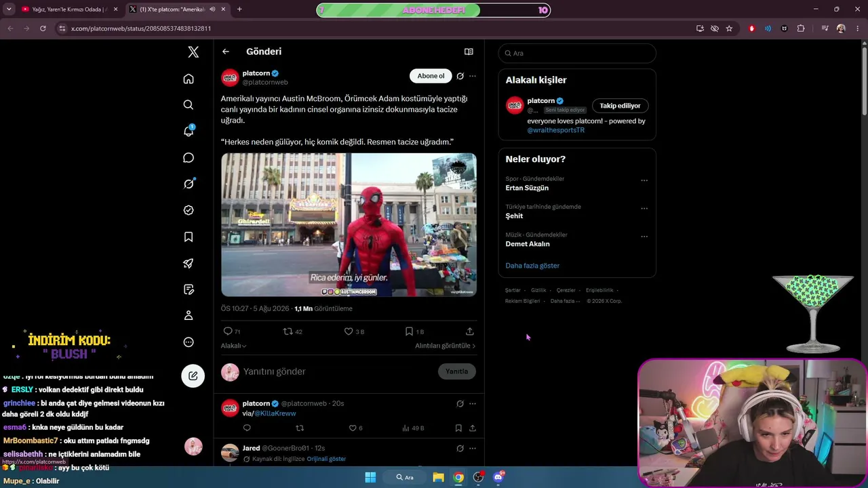Click the Abone ol button
This screenshot has height=488, width=868.
[431, 76]
